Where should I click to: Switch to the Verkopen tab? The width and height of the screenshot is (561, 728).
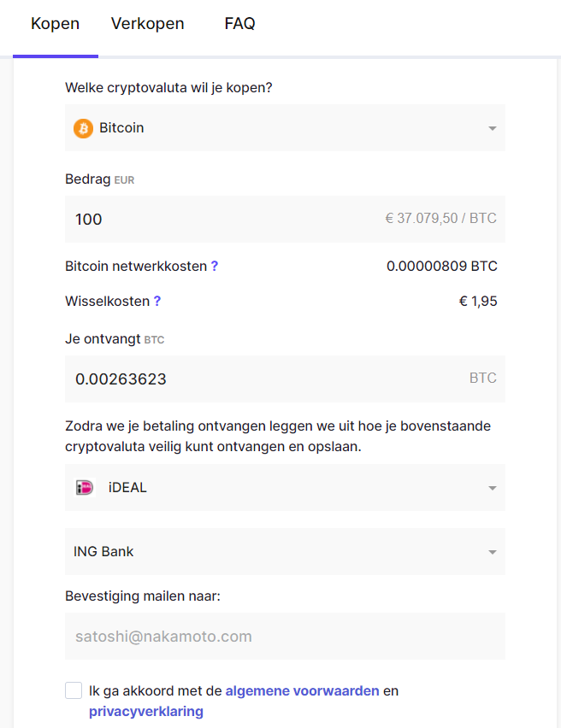[147, 24]
